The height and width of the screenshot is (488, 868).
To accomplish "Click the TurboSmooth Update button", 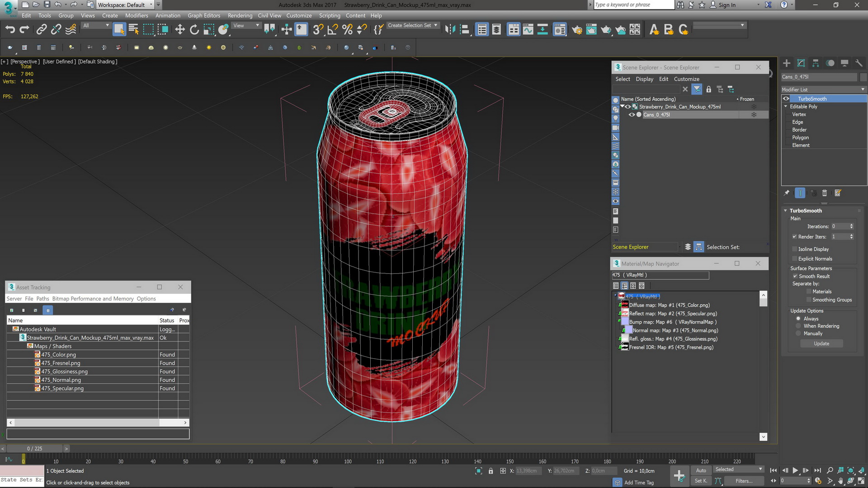I will (x=821, y=343).
